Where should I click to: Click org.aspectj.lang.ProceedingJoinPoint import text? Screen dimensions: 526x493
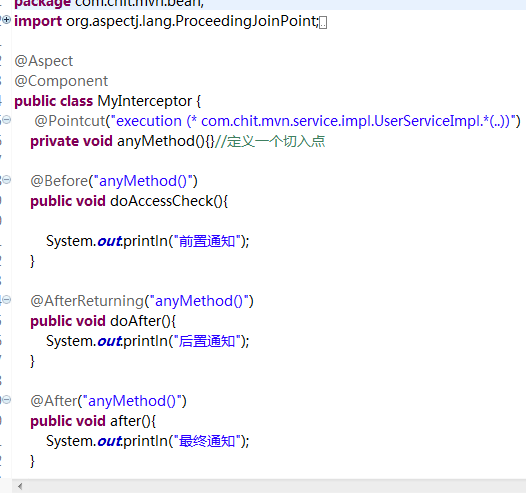pyautogui.click(x=192, y=21)
